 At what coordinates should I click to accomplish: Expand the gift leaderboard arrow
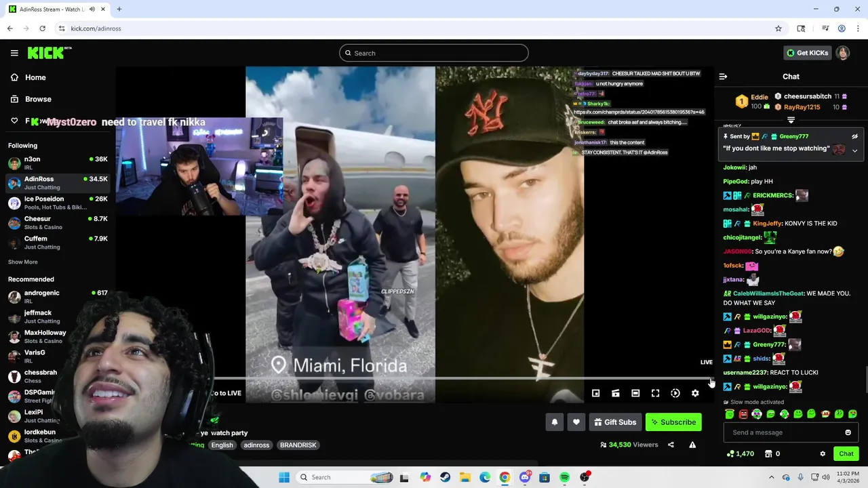[x=791, y=120]
